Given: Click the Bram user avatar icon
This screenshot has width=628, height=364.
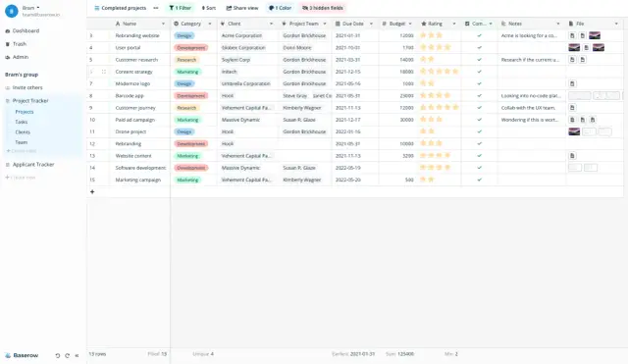Looking at the screenshot, I should (x=11, y=11).
